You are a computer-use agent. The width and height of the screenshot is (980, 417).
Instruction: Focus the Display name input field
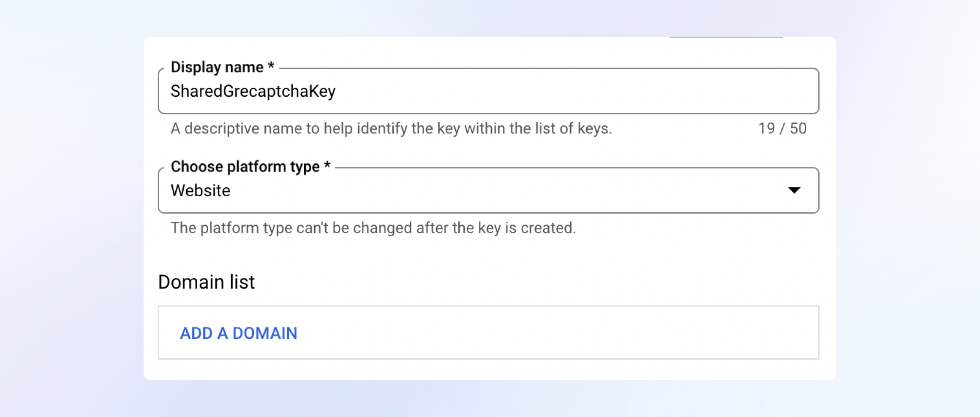click(488, 91)
